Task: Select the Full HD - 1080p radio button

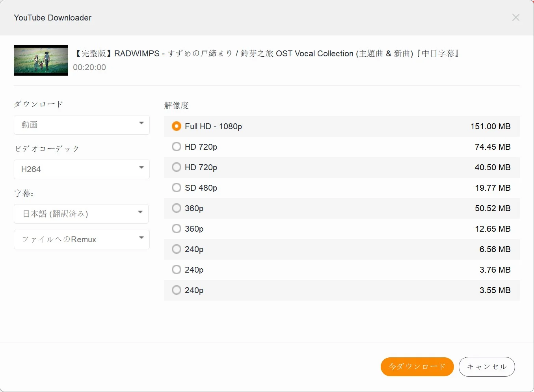Action: pyautogui.click(x=177, y=126)
